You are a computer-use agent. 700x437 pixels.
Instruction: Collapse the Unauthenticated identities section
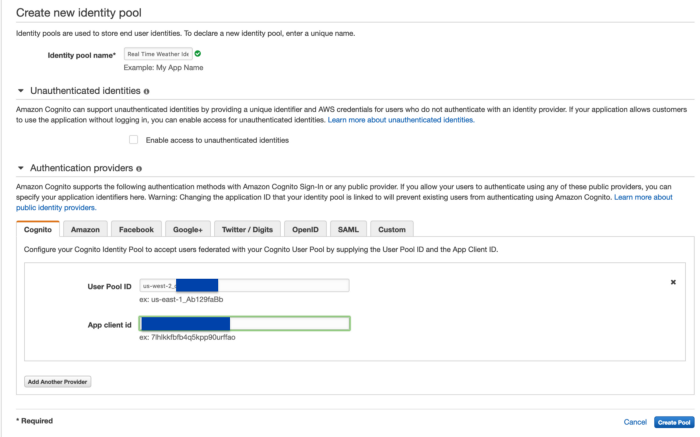(21, 91)
